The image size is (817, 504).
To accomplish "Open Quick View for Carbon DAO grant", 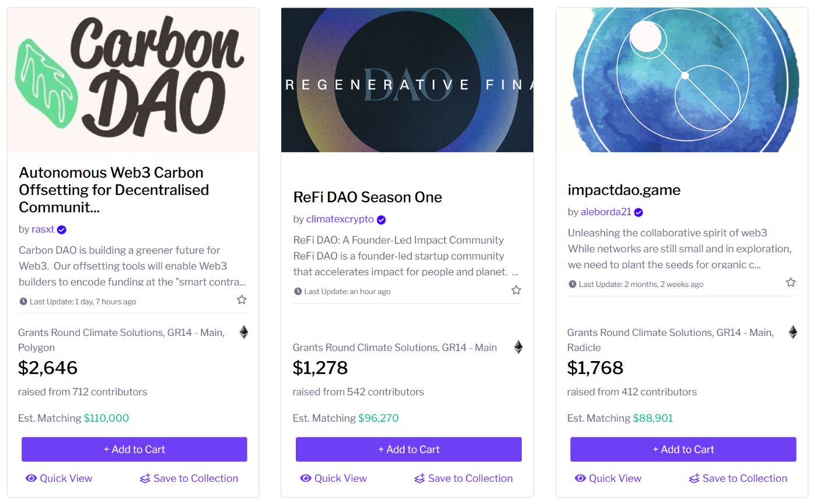I will 59,478.
